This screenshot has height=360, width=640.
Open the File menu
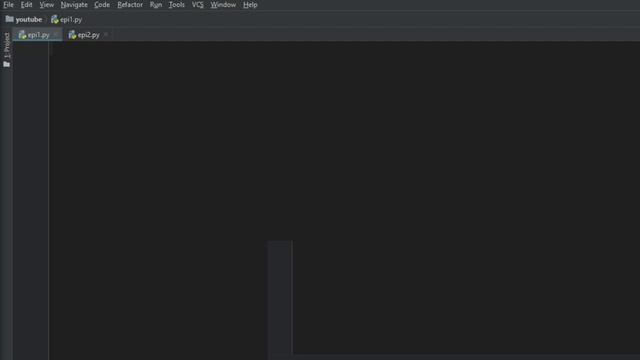[x=8, y=5]
